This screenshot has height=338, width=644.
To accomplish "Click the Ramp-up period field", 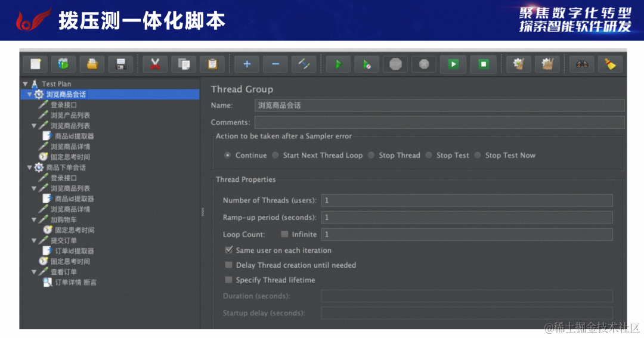I will coord(466,217).
